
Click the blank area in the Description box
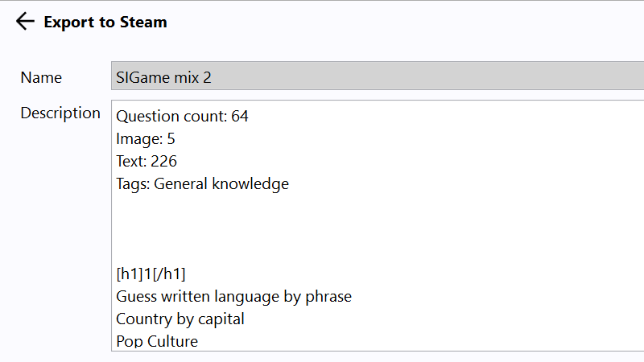[x=378, y=229]
